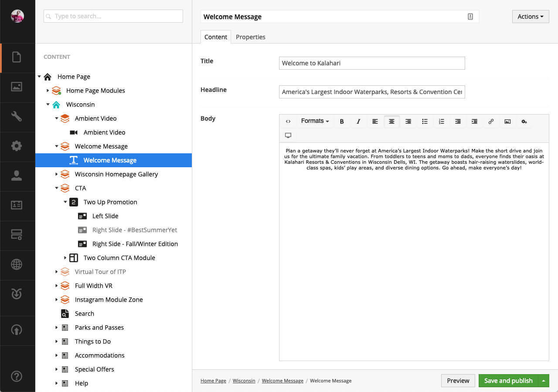Collapse the Home Page tree node

(39, 77)
